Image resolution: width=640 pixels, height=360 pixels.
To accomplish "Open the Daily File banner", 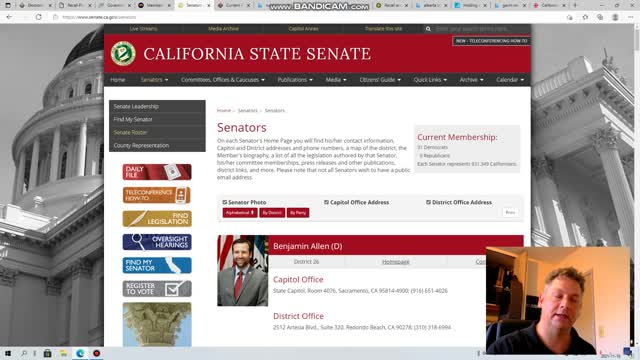I will [157, 172].
